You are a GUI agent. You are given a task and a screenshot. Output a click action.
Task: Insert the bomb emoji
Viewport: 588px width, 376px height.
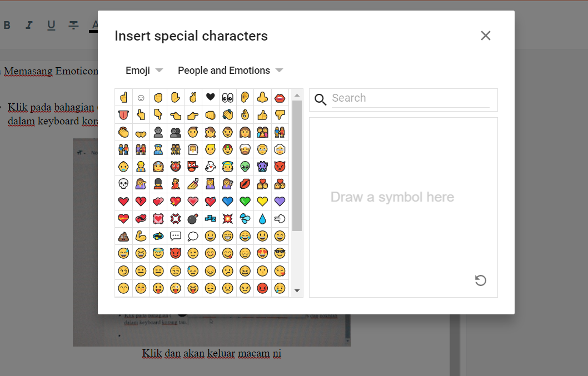pyautogui.click(x=193, y=218)
